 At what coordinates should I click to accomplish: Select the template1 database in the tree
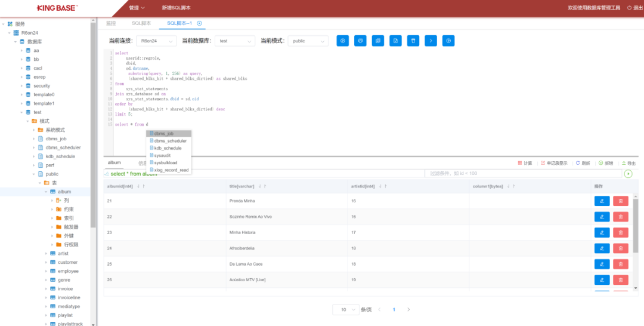[44, 104]
